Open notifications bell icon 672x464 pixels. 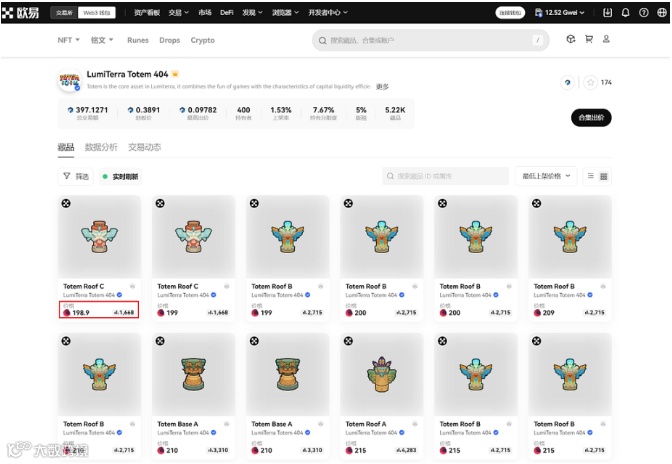click(x=625, y=12)
